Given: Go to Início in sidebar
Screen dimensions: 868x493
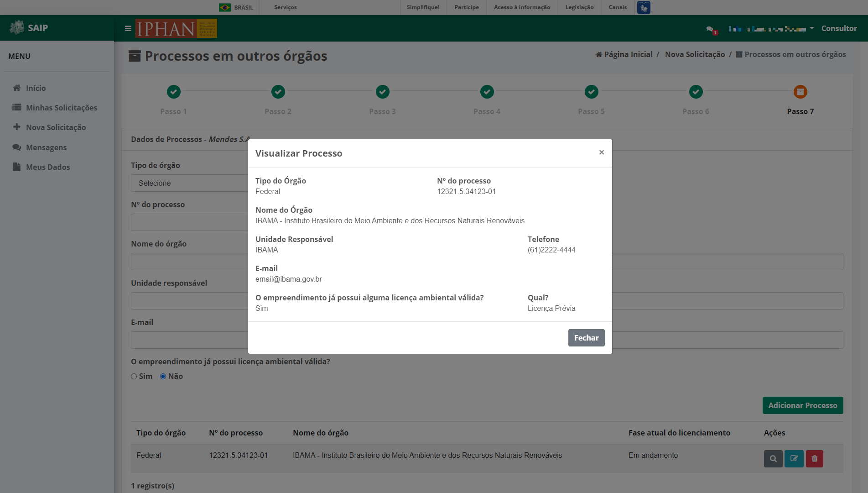Looking at the screenshot, I should [36, 88].
